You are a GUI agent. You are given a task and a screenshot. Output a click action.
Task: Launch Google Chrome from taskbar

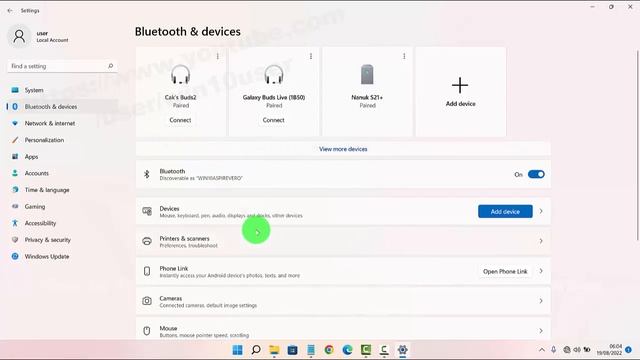[x=329, y=350]
